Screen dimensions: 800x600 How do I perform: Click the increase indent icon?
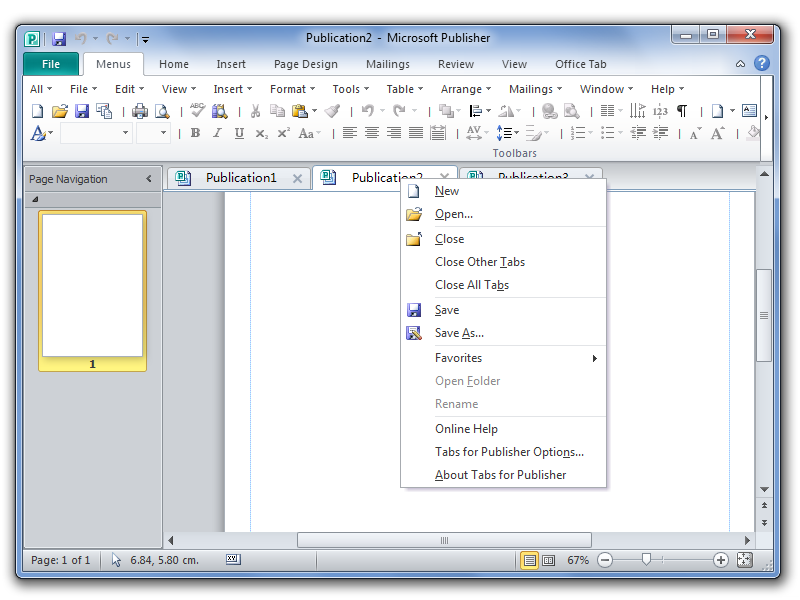[660, 133]
